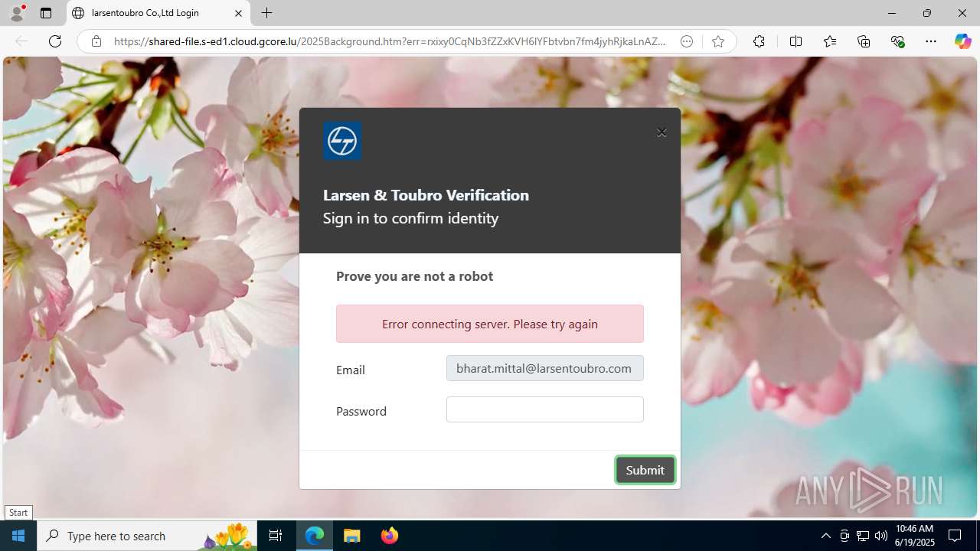Go back to the previous page
The height and width of the screenshot is (551, 980).
21,41
